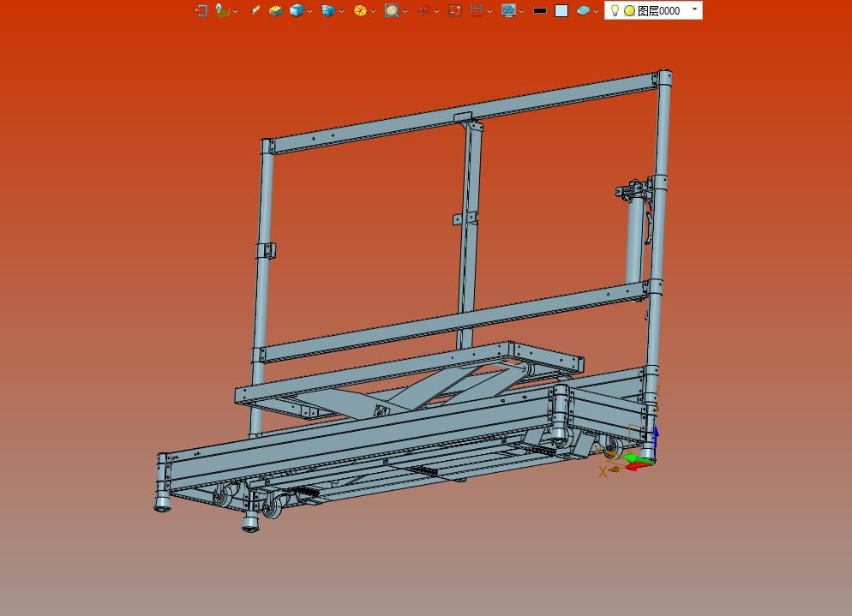The image size is (852, 616).
Task: Click the lamp and sketch plane icon
Action: coord(222,10)
